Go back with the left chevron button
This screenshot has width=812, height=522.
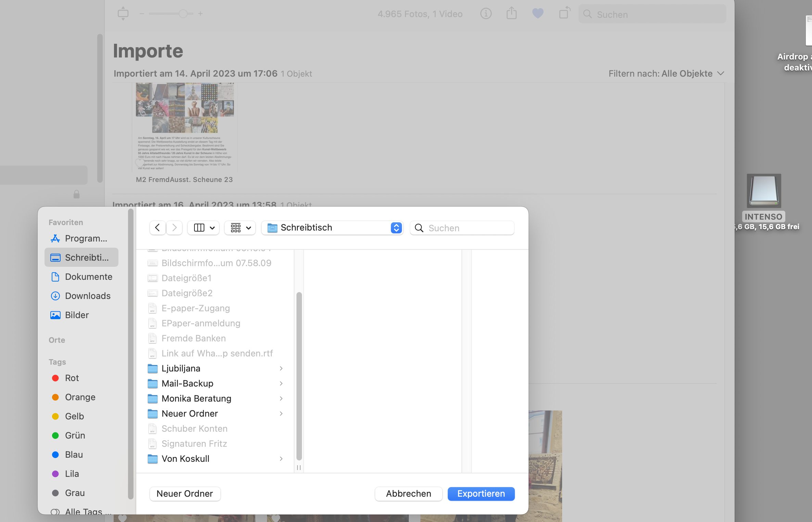pyautogui.click(x=157, y=228)
